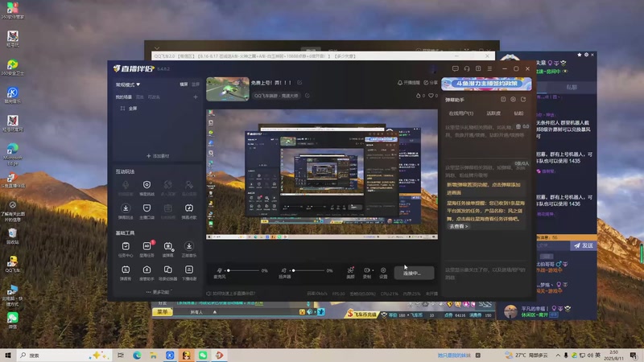Switch to the rightmost 弹幕助手 tab
Screen dimensions: 644x362
point(518,113)
